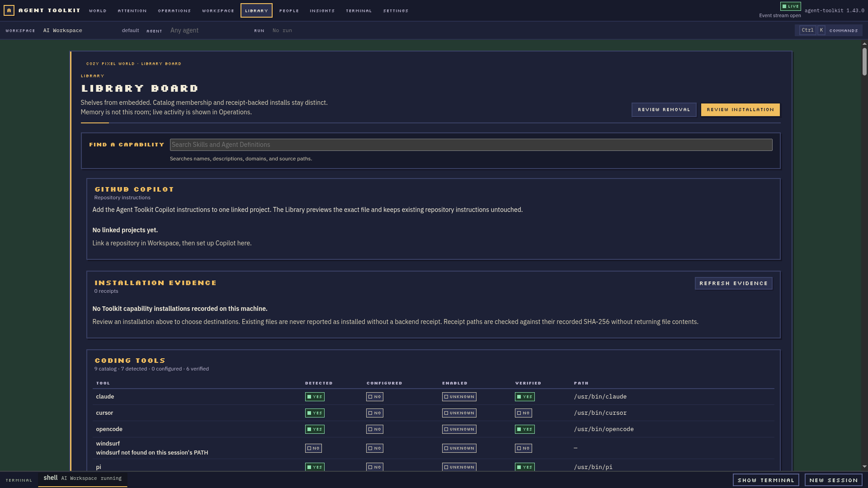Click the Verified column header

[528, 383]
